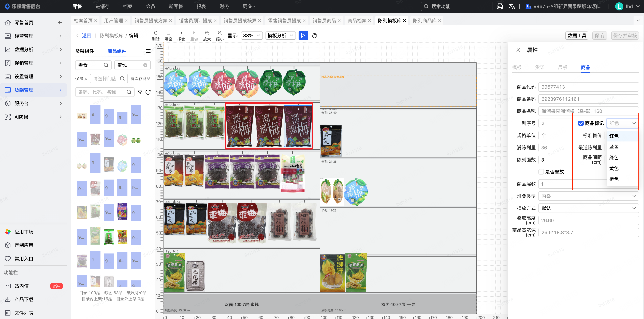The height and width of the screenshot is (319, 644).
Task: Click the delete (删除) trash icon
Action: (155, 33)
